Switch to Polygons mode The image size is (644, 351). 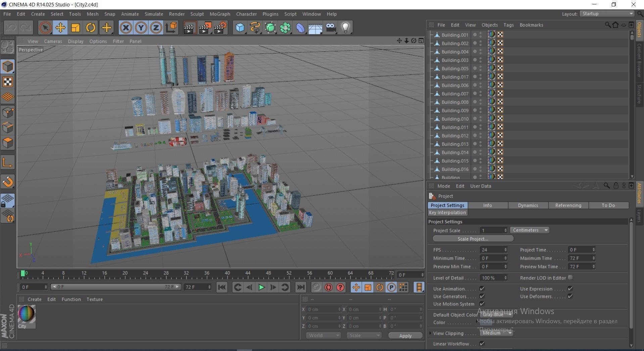(x=8, y=143)
